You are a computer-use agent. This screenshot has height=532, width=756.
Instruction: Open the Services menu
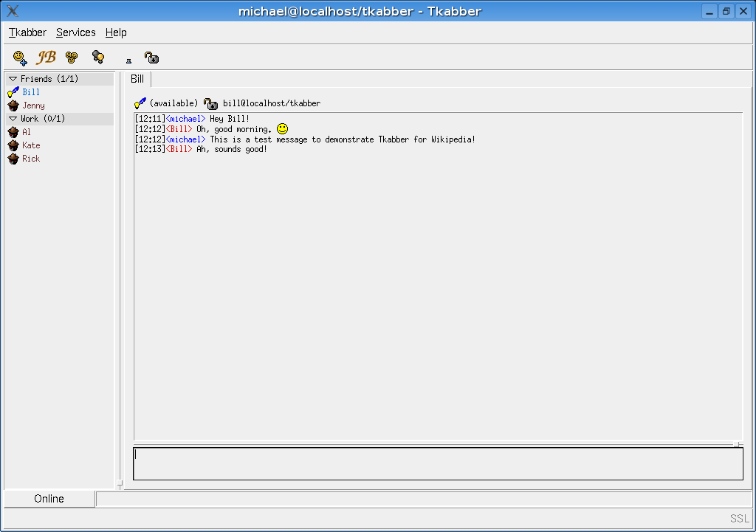click(76, 32)
